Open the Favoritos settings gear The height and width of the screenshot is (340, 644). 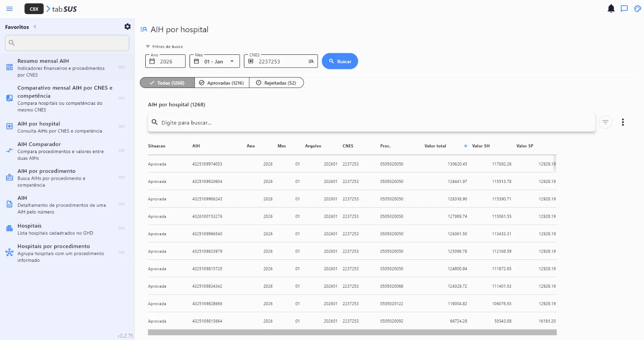click(128, 27)
